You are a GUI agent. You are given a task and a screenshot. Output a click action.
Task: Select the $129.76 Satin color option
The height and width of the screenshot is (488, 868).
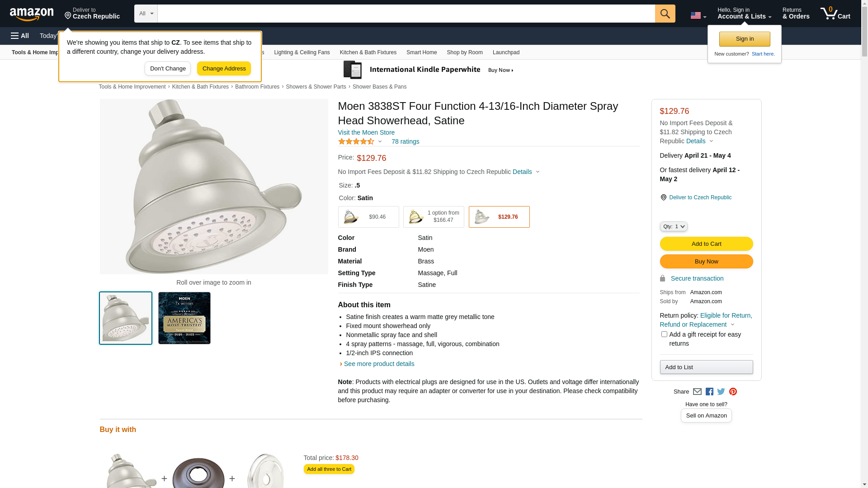tap(499, 217)
